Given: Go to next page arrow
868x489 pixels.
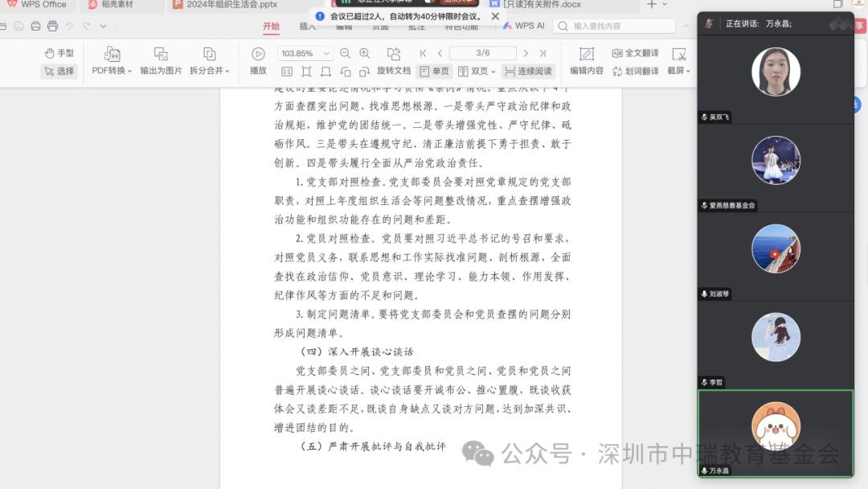Looking at the screenshot, I should pyautogui.click(x=526, y=53).
